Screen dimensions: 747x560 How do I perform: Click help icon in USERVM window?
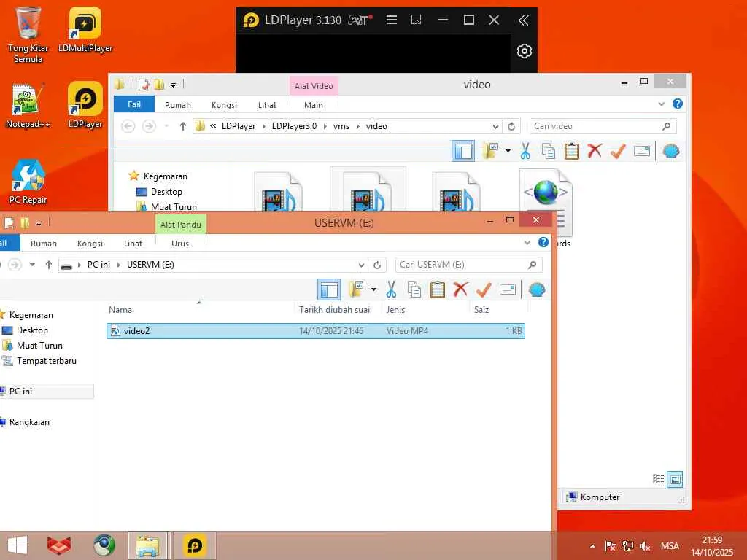(x=543, y=242)
